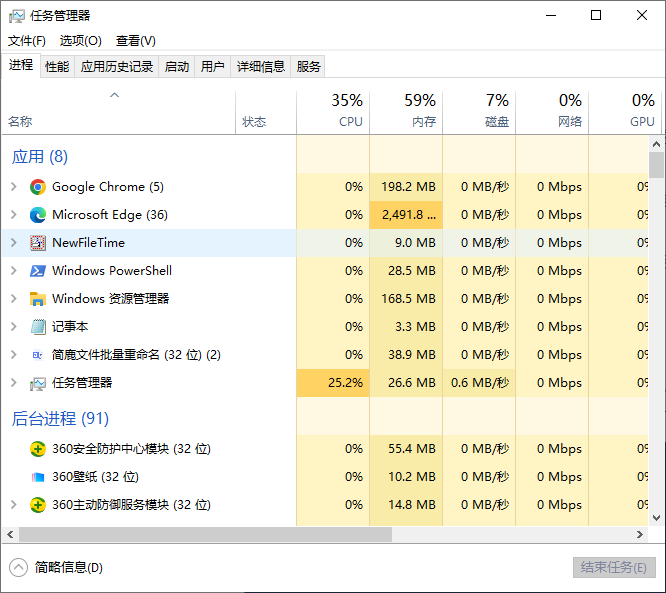The width and height of the screenshot is (666, 593).
Task: Click the 9.0 MB memory cell
Action: pos(406,243)
